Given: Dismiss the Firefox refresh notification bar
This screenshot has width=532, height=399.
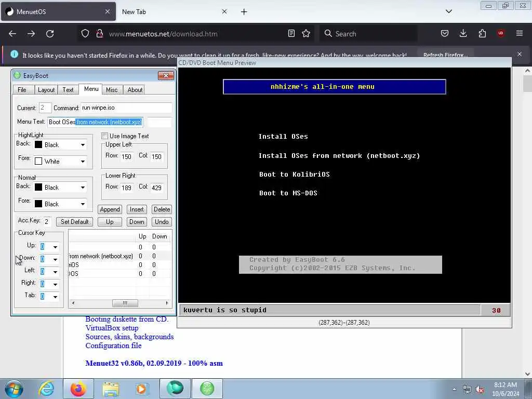Looking at the screenshot, I should click(520, 54).
